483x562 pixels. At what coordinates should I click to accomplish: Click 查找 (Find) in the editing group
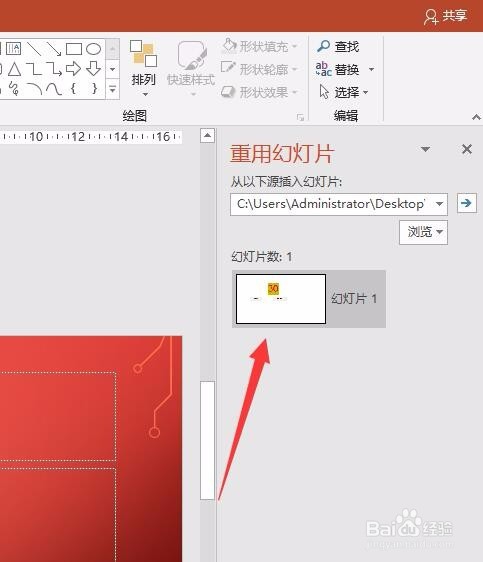(x=338, y=46)
